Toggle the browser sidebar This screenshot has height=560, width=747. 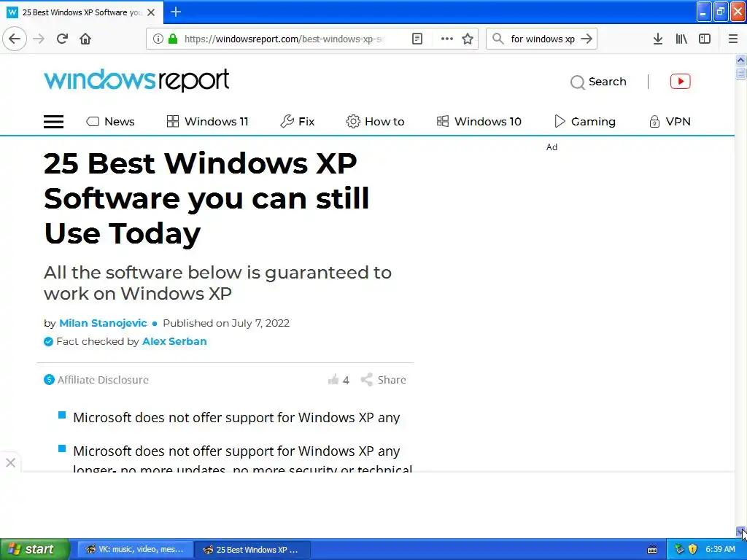coord(705,39)
